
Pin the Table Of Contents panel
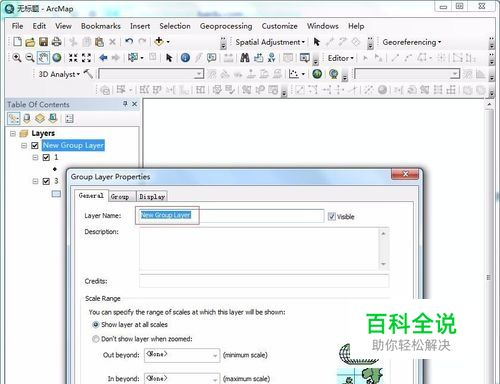coord(125,104)
